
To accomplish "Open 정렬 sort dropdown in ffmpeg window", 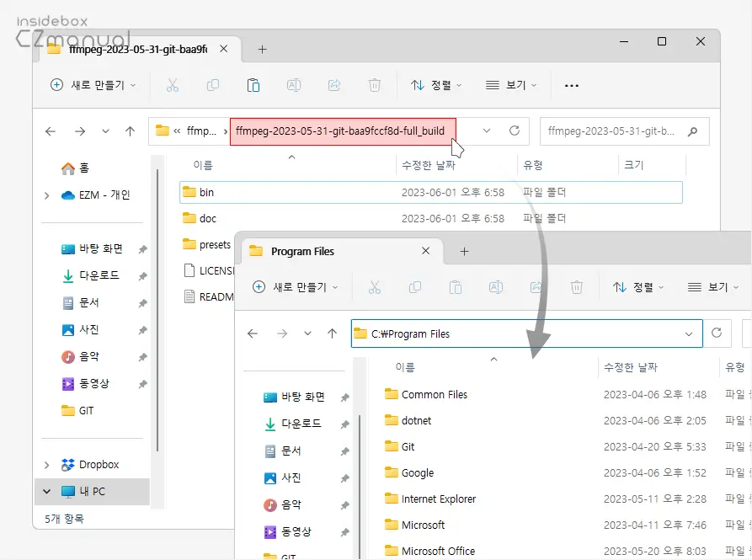I will (436, 85).
